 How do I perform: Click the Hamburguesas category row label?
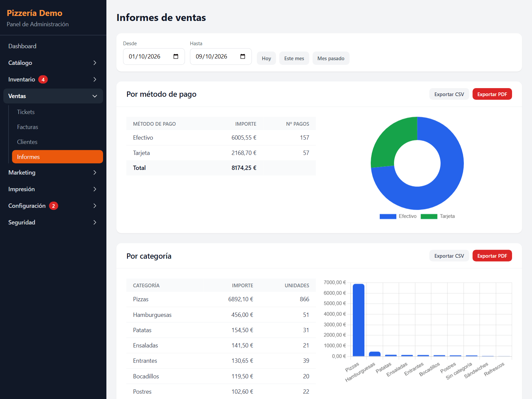tap(152, 315)
